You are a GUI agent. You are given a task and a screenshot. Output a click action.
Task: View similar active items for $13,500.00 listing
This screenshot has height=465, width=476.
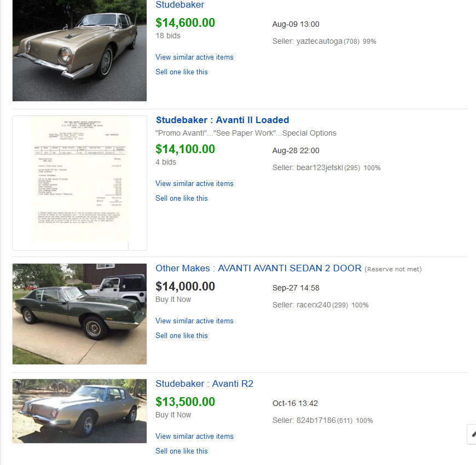194,437
